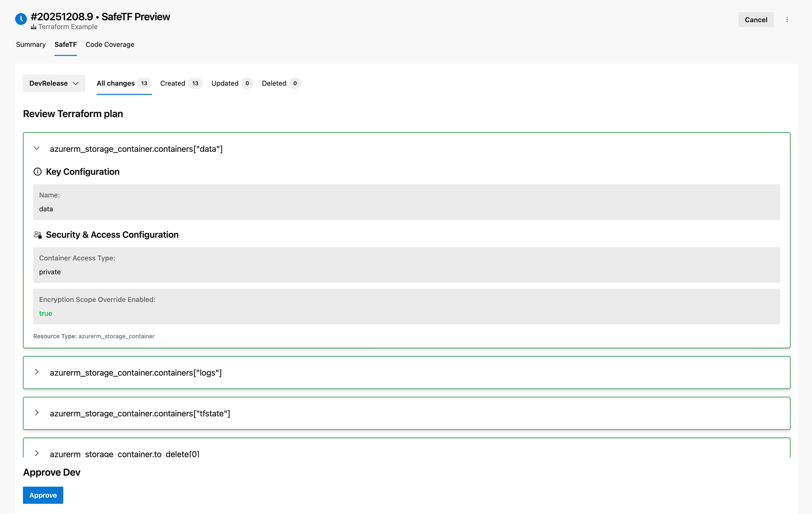The height and width of the screenshot is (514, 812).
Task: Click the pipeline run clock status icon
Action: (x=21, y=19)
